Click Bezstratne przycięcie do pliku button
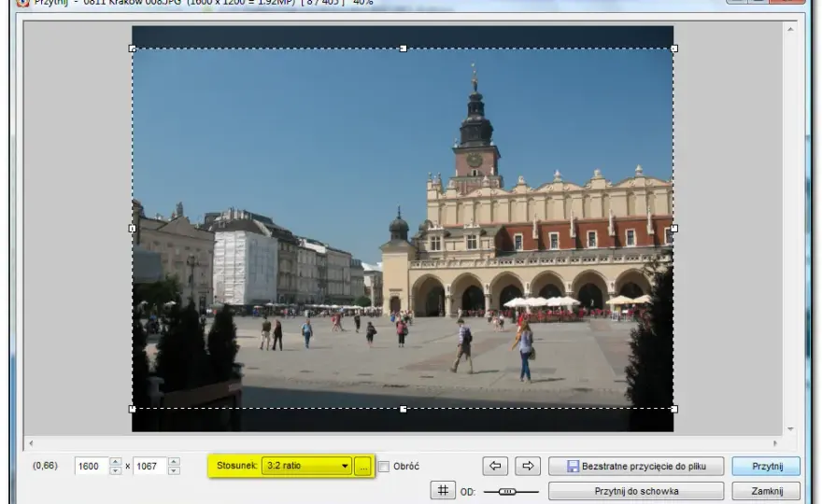Screen dimensions: 822x504 [636, 466]
